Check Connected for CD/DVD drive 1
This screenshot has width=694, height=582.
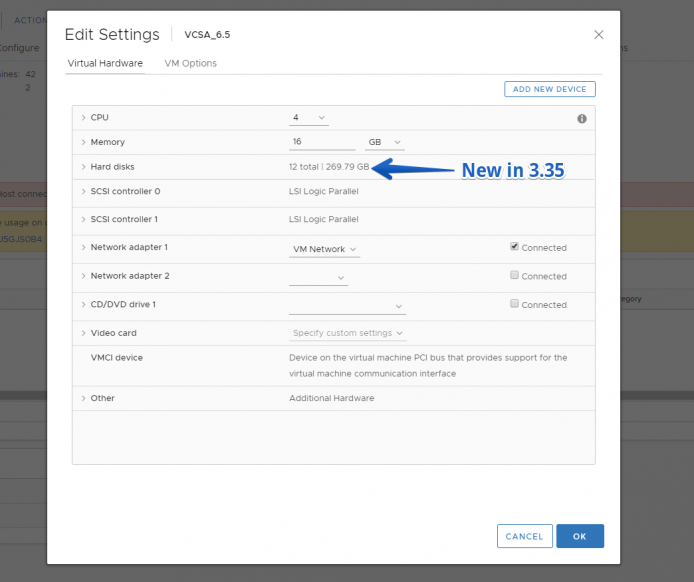(514, 304)
